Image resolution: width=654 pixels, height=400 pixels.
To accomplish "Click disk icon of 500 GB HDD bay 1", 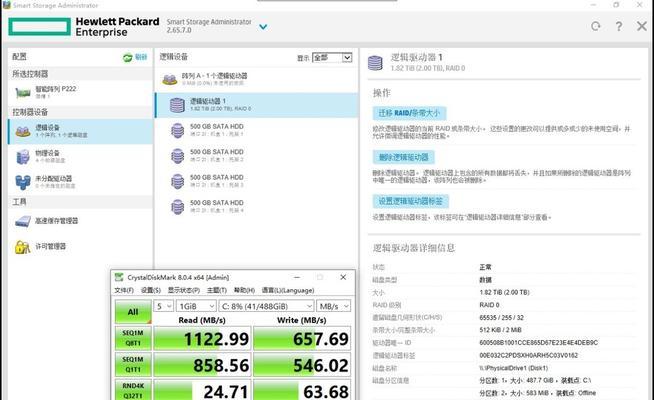I will tap(178, 131).
